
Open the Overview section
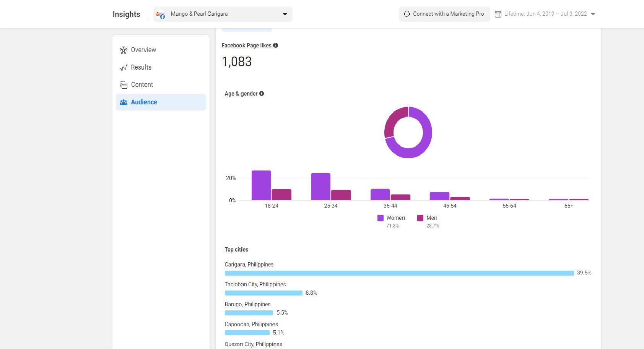161,50
